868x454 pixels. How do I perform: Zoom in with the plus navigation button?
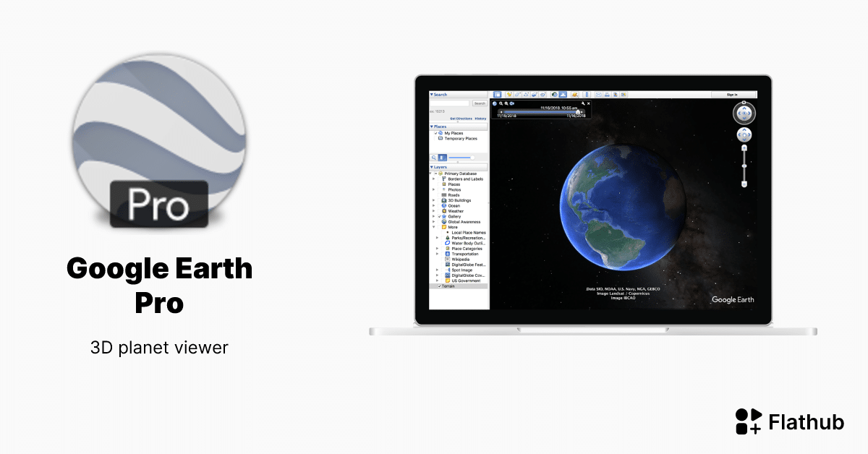(744, 147)
